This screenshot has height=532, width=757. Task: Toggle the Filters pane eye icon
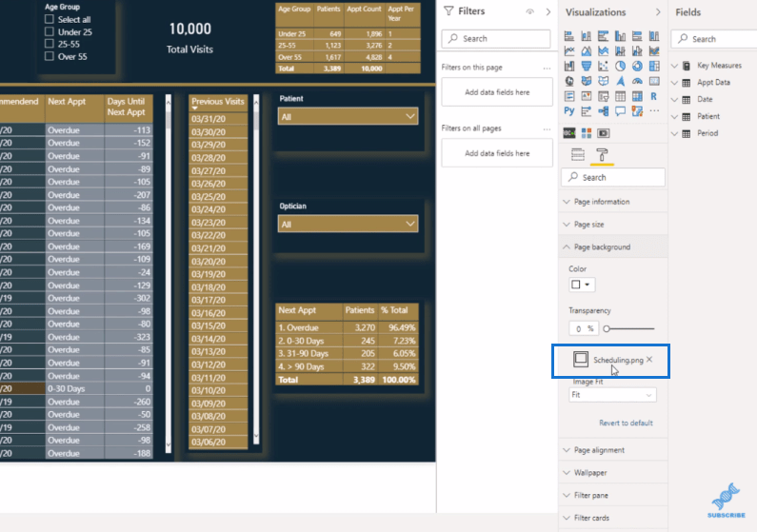point(530,11)
